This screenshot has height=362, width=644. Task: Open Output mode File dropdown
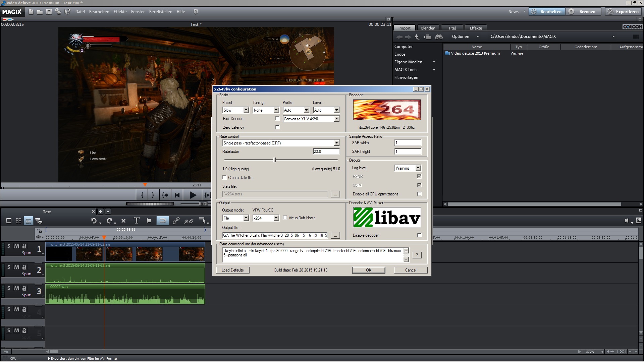(x=235, y=218)
